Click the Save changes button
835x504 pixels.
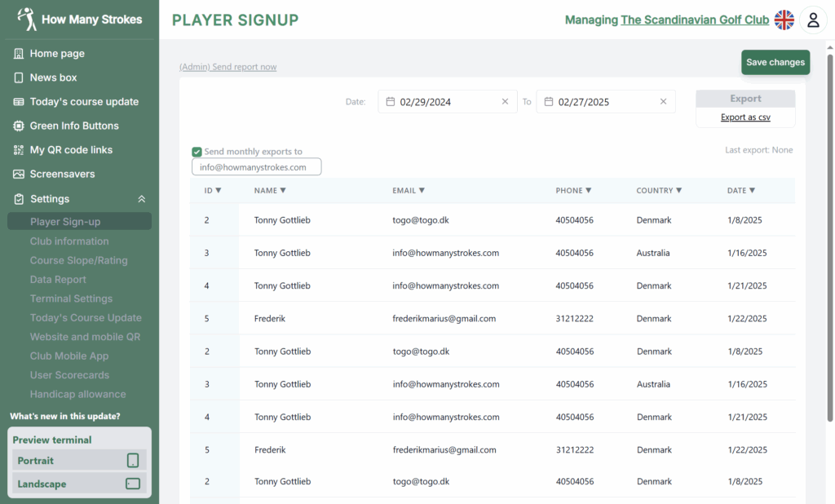tap(775, 62)
